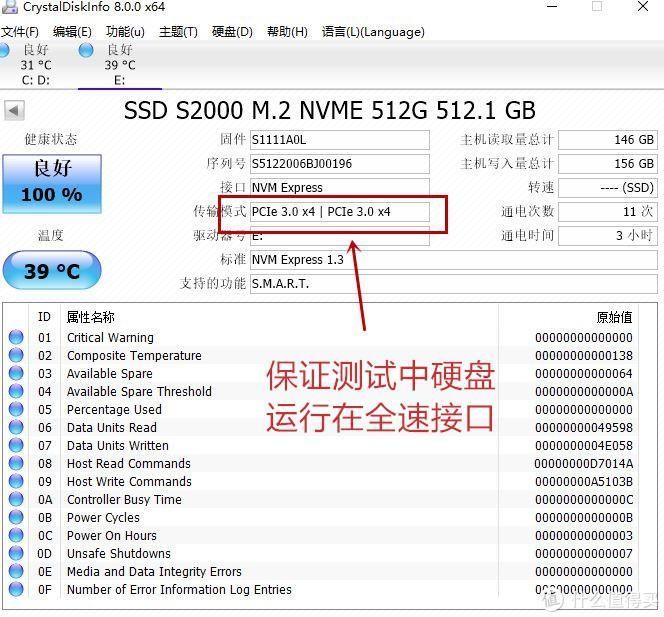Click the ID column header
Image resolution: width=664 pixels, height=617 pixels.
(44, 317)
